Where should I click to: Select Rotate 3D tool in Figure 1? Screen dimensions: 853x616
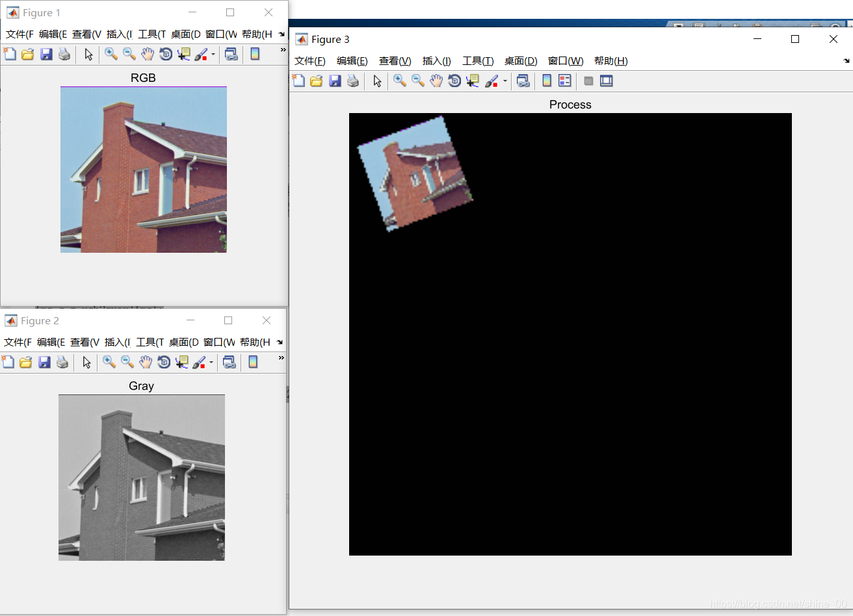point(166,54)
